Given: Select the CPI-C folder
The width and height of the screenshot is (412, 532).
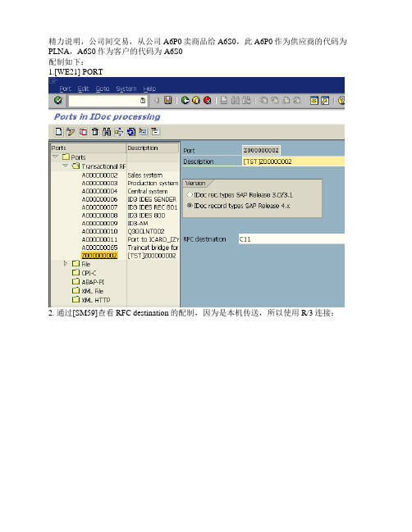Looking at the screenshot, I should (89, 273).
